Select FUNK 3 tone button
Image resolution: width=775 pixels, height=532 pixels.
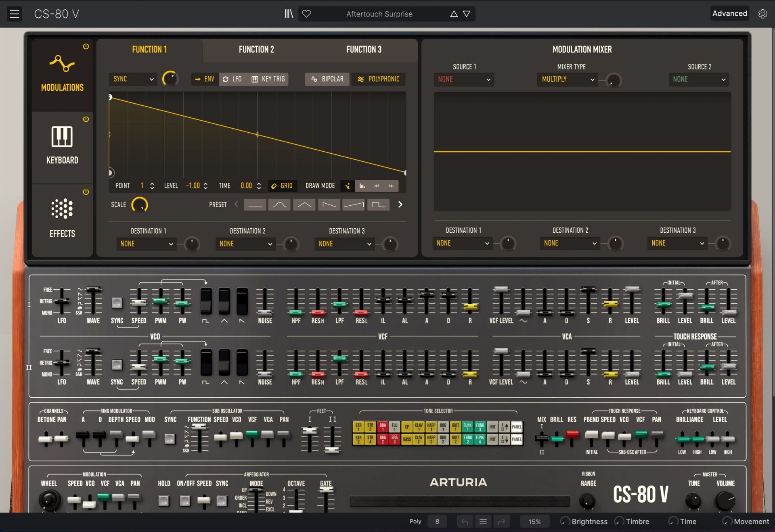pyautogui.click(x=480, y=427)
